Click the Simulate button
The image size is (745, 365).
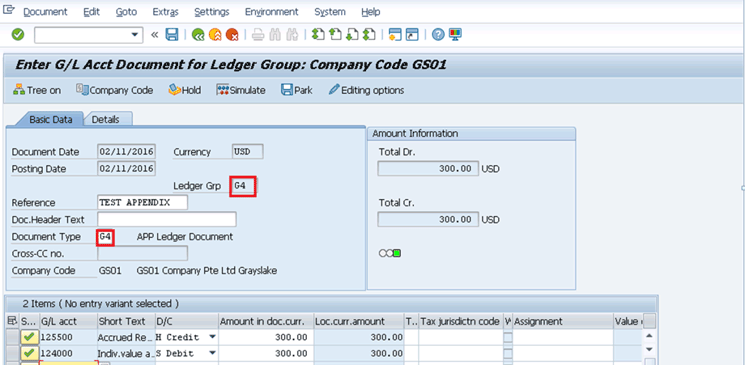click(241, 90)
